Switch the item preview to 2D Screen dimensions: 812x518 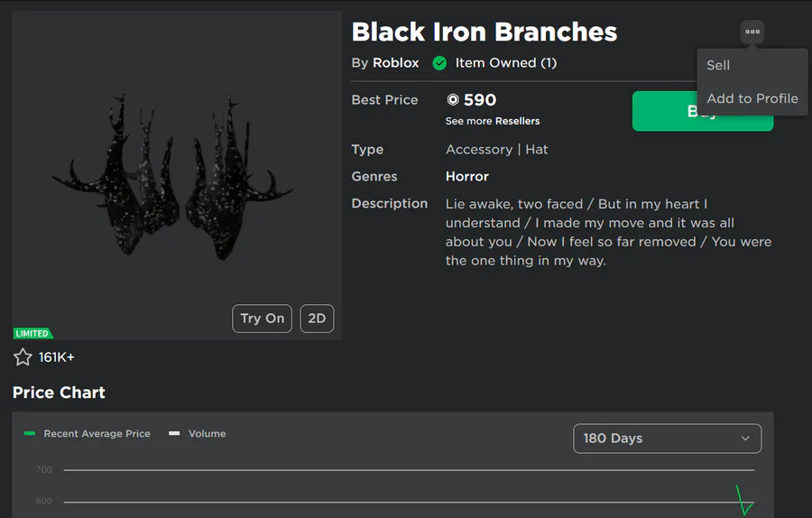317,318
